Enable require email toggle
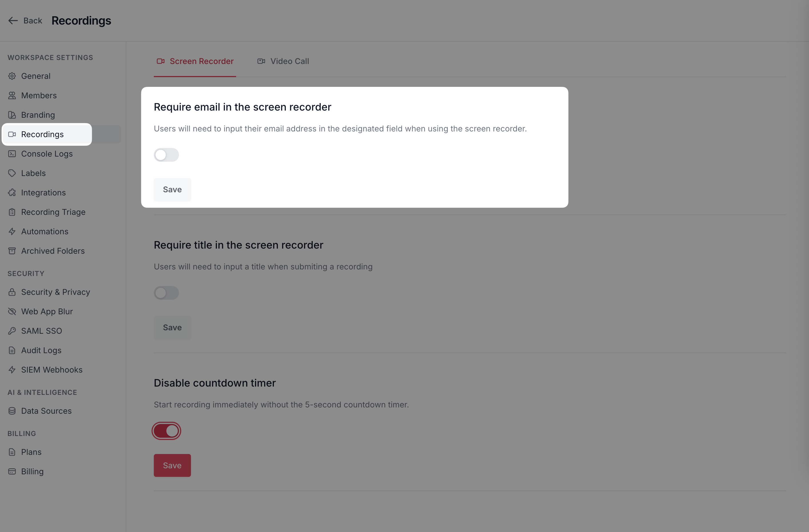Viewport: 809px width, 532px height. (166, 155)
